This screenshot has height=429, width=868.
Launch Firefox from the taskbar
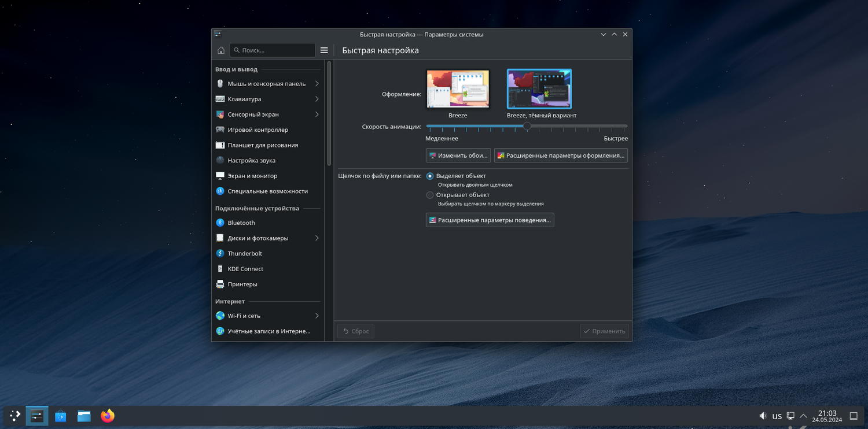tap(108, 416)
